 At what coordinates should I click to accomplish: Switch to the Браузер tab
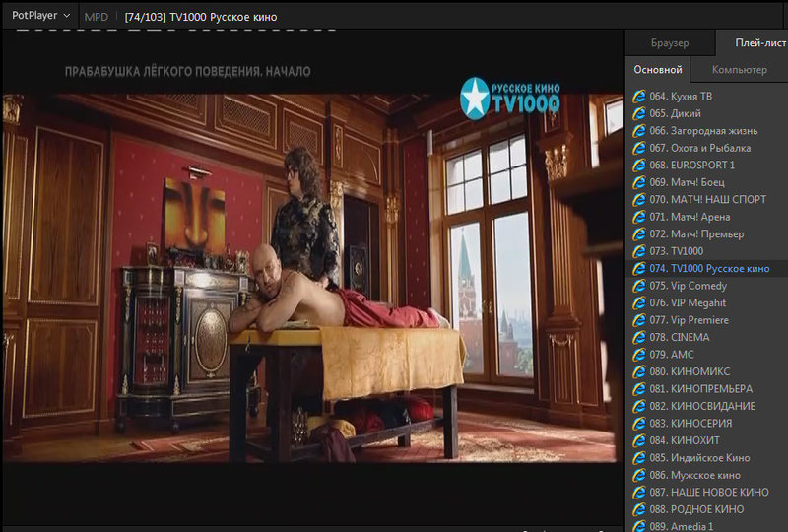(x=670, y=43)
